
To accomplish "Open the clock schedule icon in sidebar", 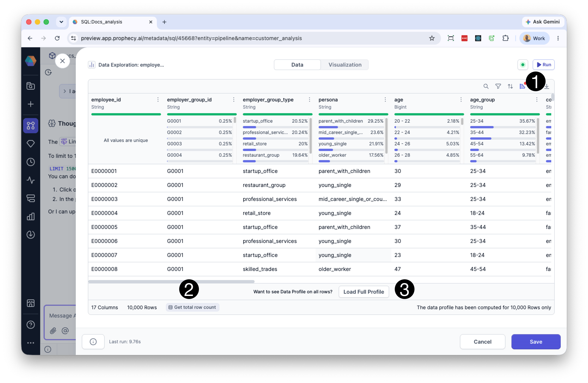I will (x=31, y=162).
